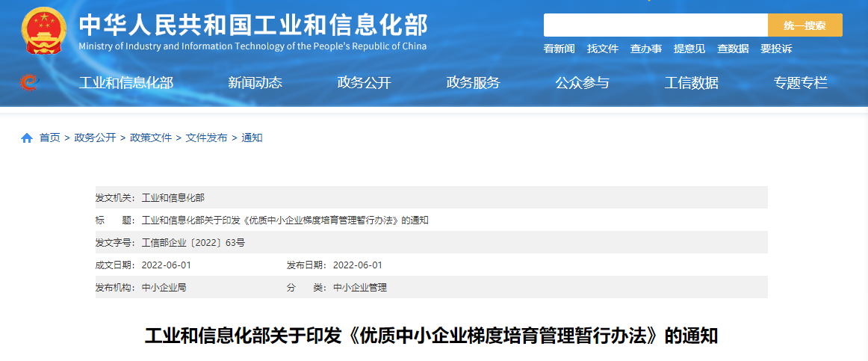Image resolution: width=868 pixels, height=361 pixels.
Task: Open the 工业和信息化部 navigation menu
Action: tap(125, 83)
